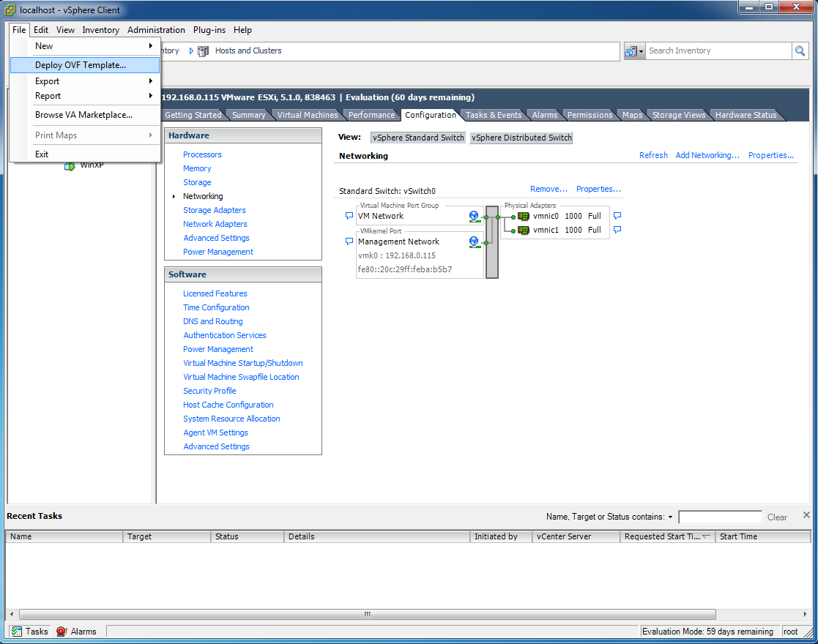Viewport: 818px width, 644px height.
Task: Click the VM Network globe icon
Action: pyautogui.click(x=474, y=217)
